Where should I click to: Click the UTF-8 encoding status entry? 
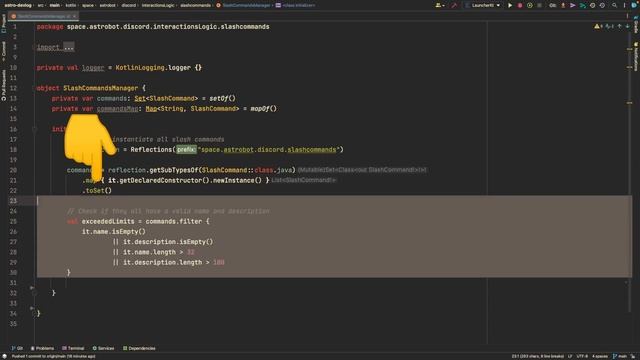582,356
